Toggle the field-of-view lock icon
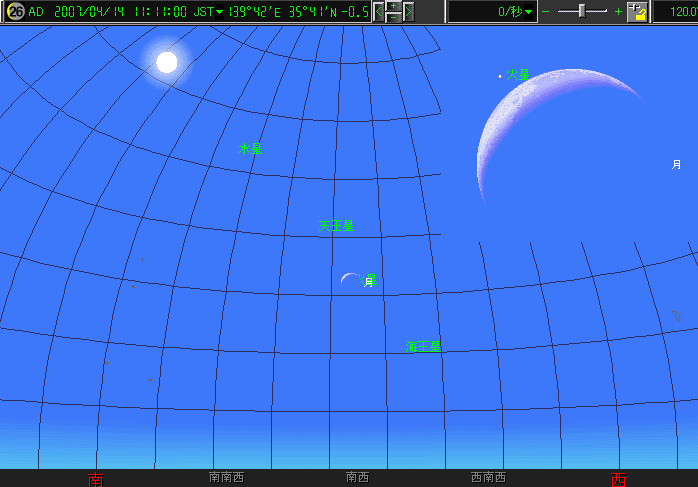 (x=636, y=12)
